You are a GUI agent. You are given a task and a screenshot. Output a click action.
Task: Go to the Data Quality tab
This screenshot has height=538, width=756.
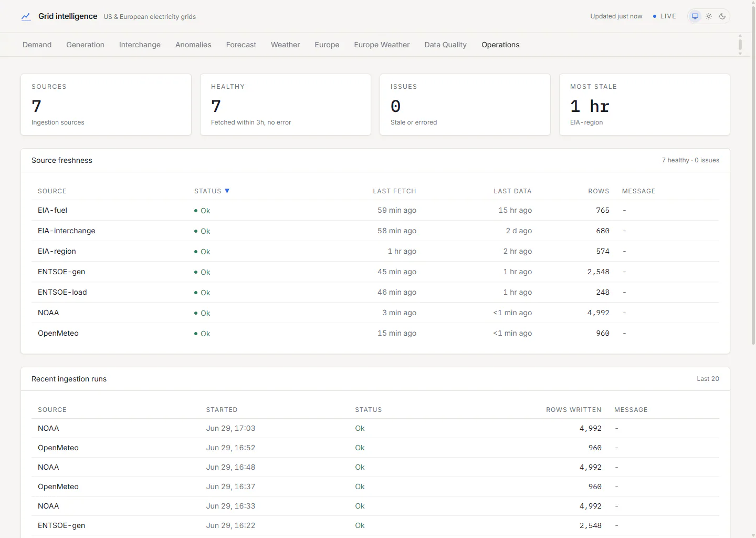pyautogui.click(x=445, y=45)
